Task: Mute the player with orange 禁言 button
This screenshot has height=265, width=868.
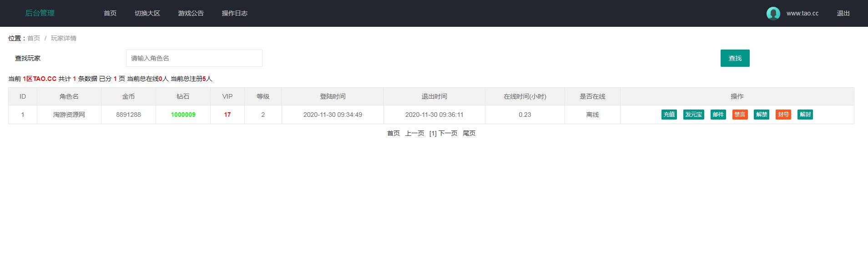Action: tap(740, 115)
